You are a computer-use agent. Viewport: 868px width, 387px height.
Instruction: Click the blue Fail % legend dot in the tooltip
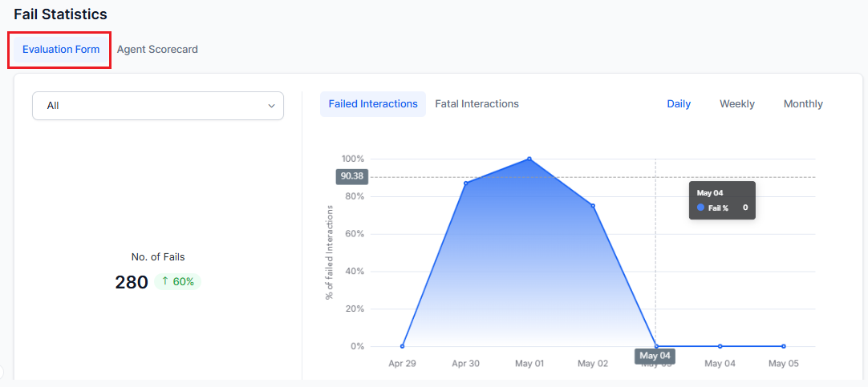click(x=700, y=208)
